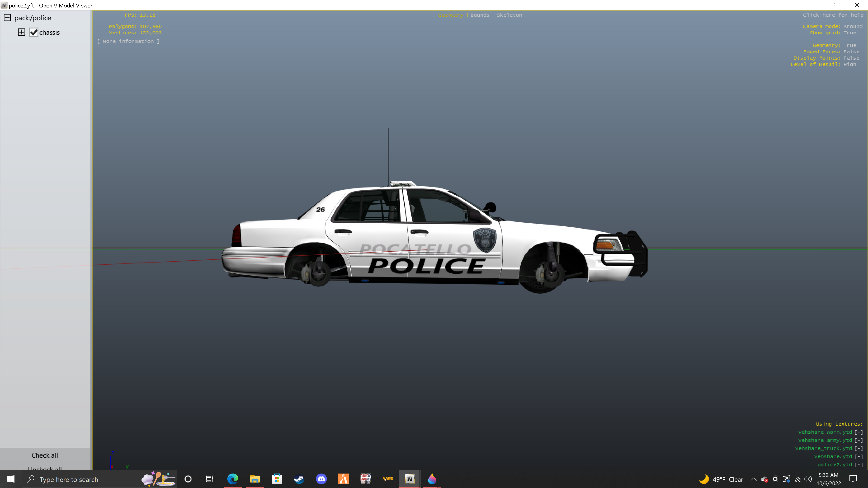
Task: Launch Steam from the taskbar
Action: click(299, 479)
